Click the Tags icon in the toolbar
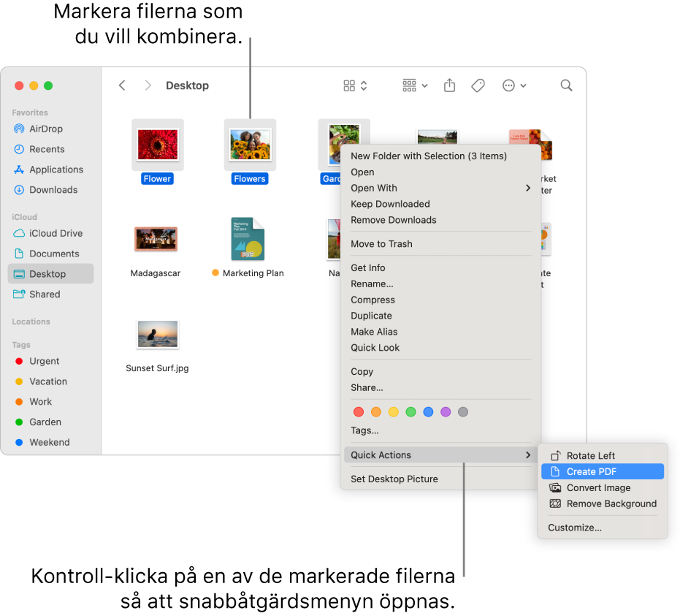This screenshot has height=616, width=680. 478,85
